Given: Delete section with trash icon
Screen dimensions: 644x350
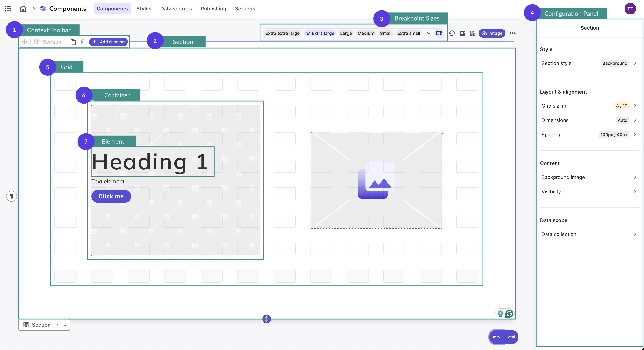Looking at the screenshot, I should tap(84, 42).
